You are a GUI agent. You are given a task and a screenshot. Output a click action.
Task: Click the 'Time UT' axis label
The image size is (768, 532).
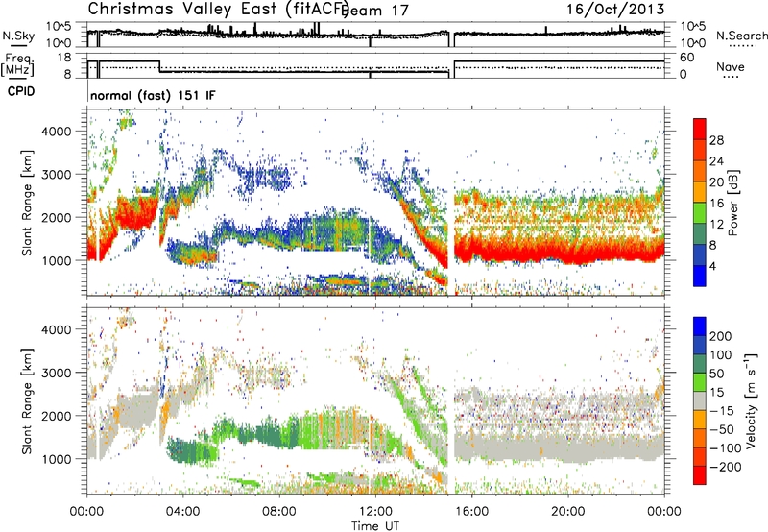point(375,526)
